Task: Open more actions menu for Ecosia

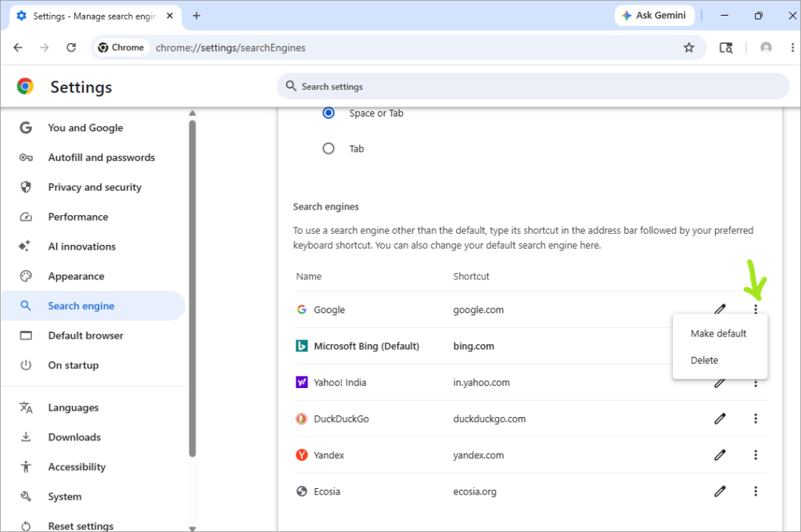Action: 756,491
